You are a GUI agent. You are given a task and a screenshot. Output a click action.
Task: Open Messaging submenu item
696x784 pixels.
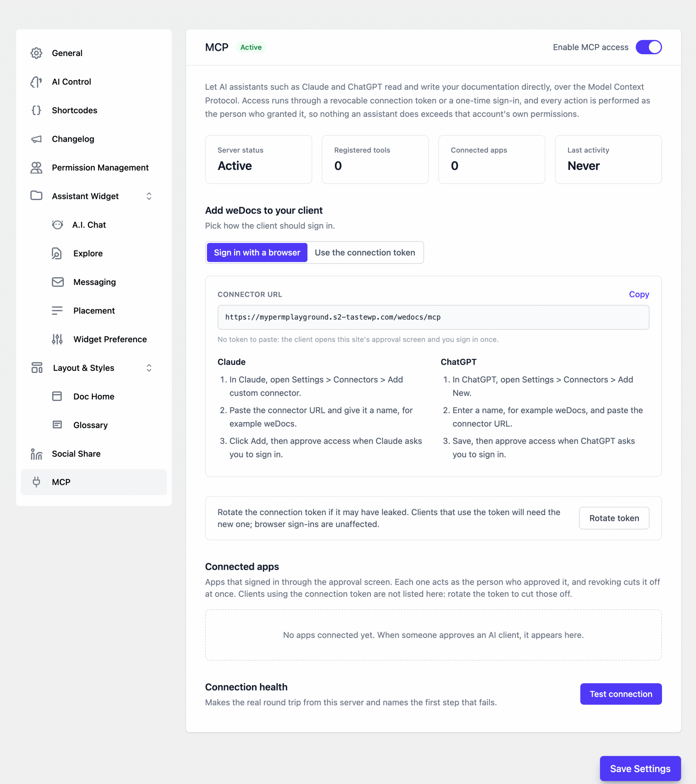coord(94,282)
